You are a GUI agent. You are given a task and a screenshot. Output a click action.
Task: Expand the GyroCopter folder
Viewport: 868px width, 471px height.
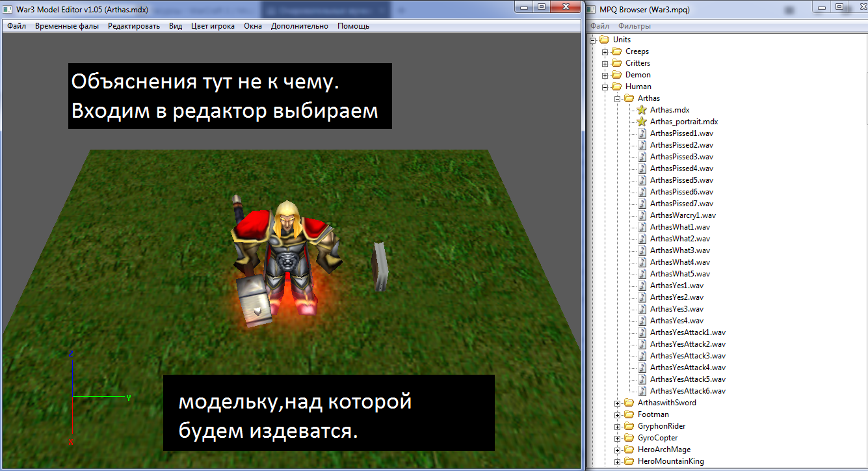[x=618, y=438]
